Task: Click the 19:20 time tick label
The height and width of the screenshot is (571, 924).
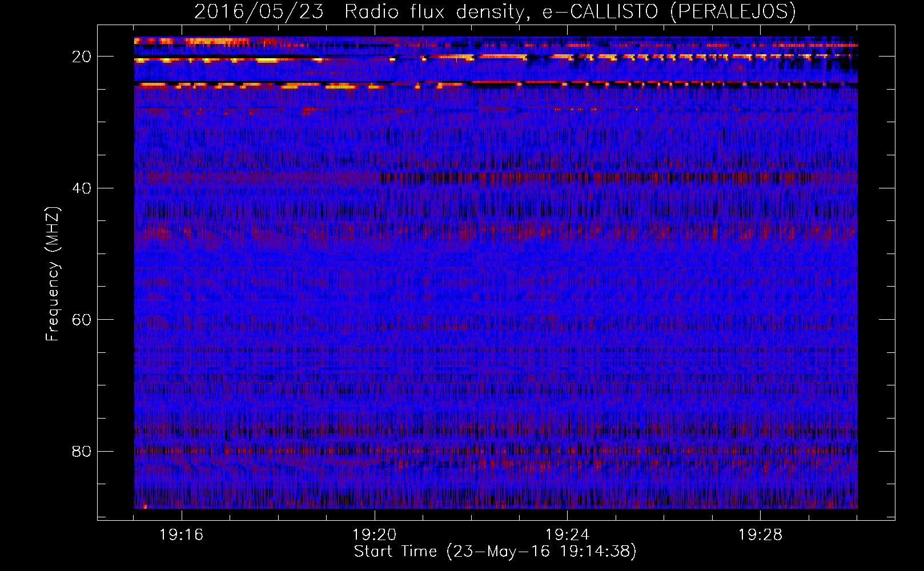Action: point(375,535)
